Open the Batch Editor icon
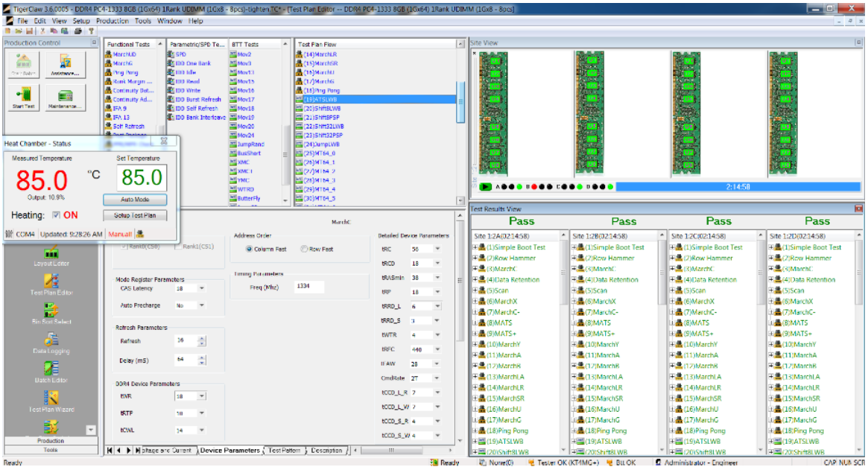This screenshot has height=467, width=868. point(51,370)
